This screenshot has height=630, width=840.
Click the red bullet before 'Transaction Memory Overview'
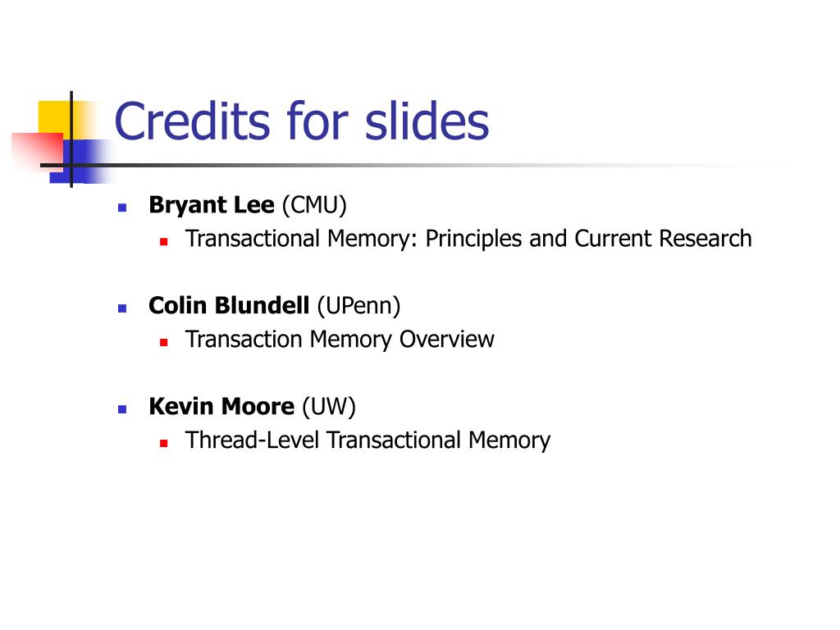pos(164,342)
